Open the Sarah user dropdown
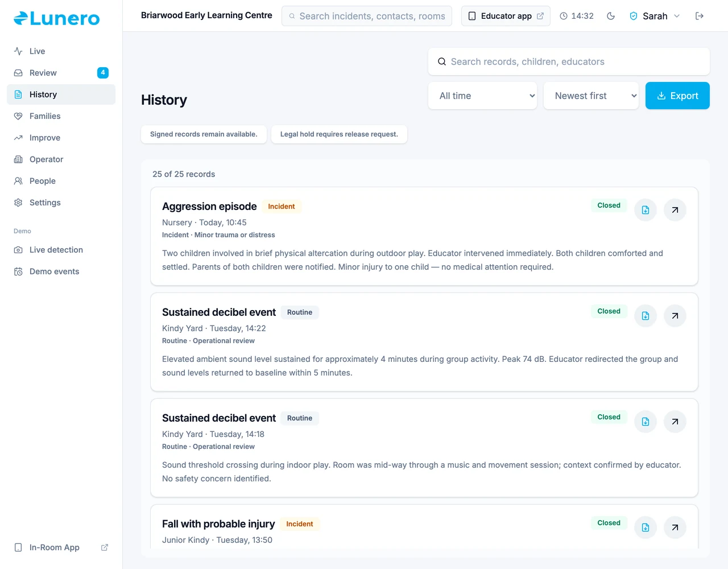 655,16
